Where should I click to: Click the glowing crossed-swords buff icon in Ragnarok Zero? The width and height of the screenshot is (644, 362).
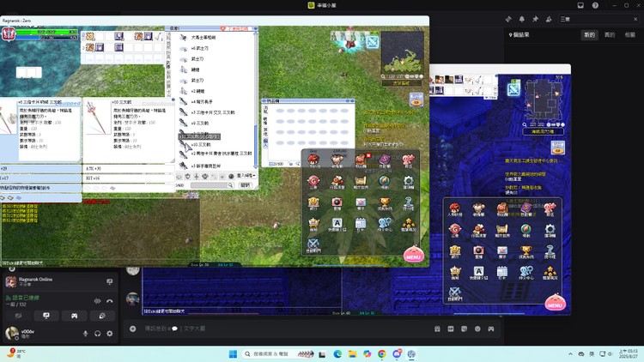click(x=373, y=41)
